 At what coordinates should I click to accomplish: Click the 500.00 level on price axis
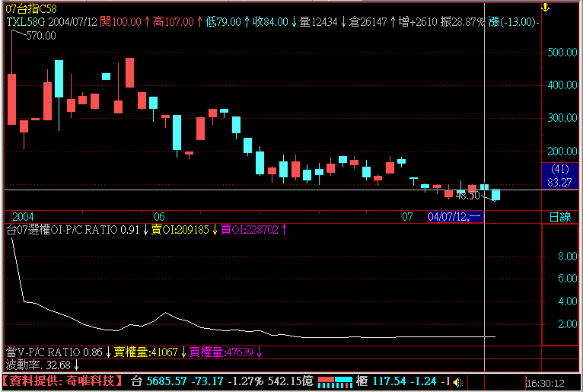562,53
